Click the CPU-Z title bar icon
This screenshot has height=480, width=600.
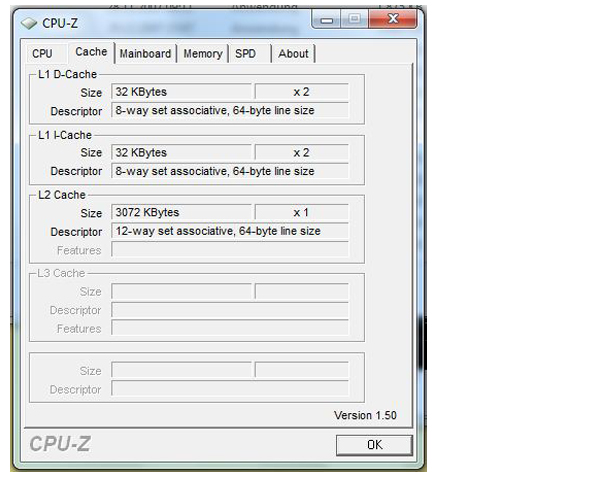pyautogui.click(x=29, y=23)
